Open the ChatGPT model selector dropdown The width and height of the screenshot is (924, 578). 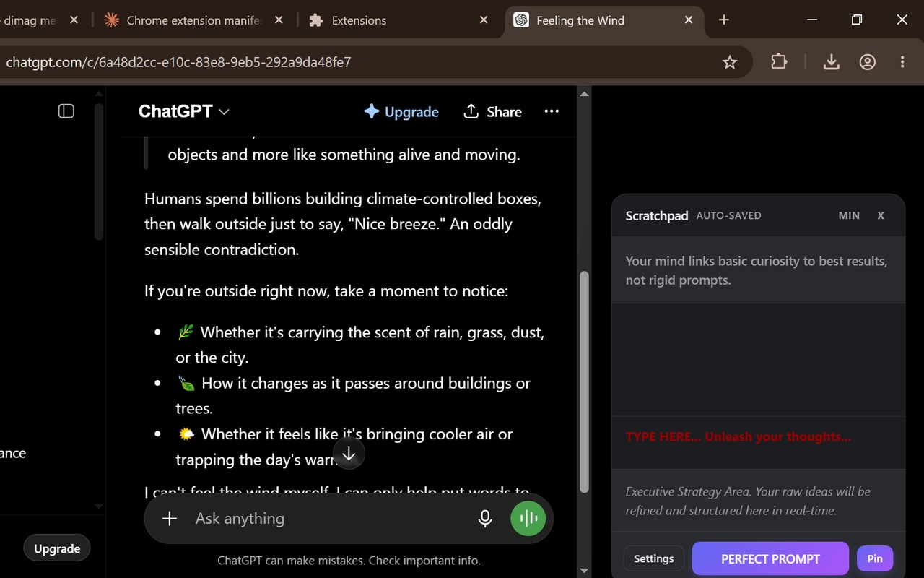pyautogui.click(x=184, y=111)
